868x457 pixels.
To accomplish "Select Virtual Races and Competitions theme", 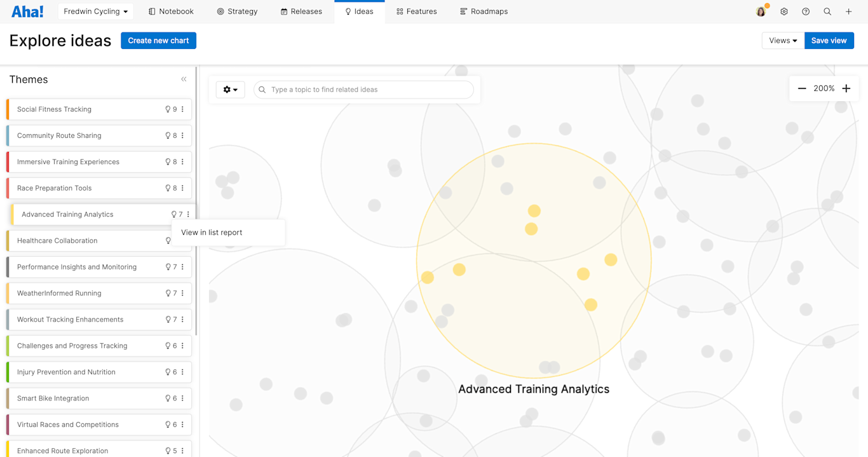I will click(99, 425).
